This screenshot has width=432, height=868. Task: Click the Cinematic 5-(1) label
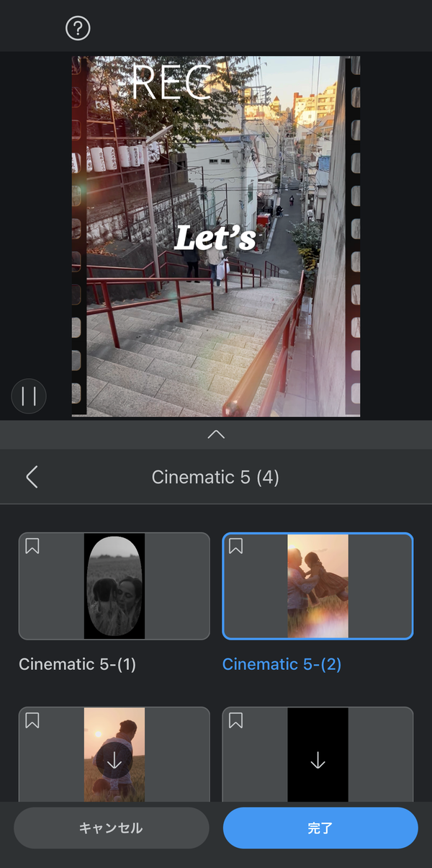[78, 664]
